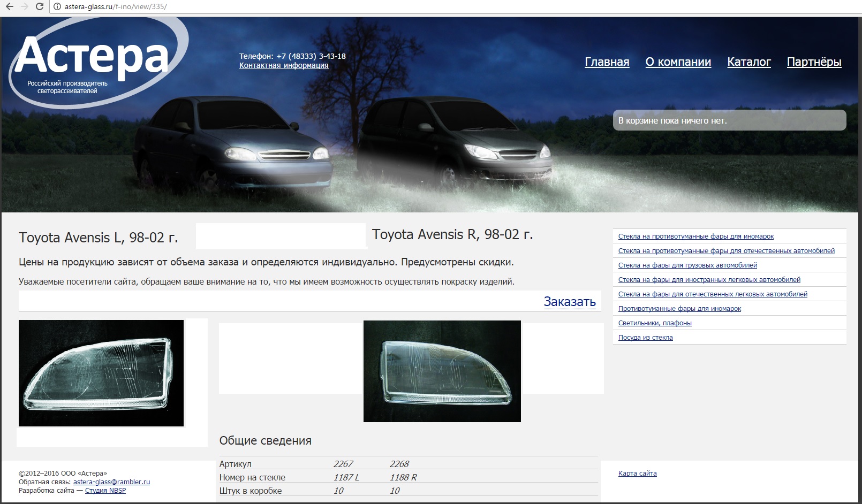The image size is (862, 504).
Task: Click the right Toyota Avensis headlight photo
Action: pyautogui.click(x=442, y=371)
